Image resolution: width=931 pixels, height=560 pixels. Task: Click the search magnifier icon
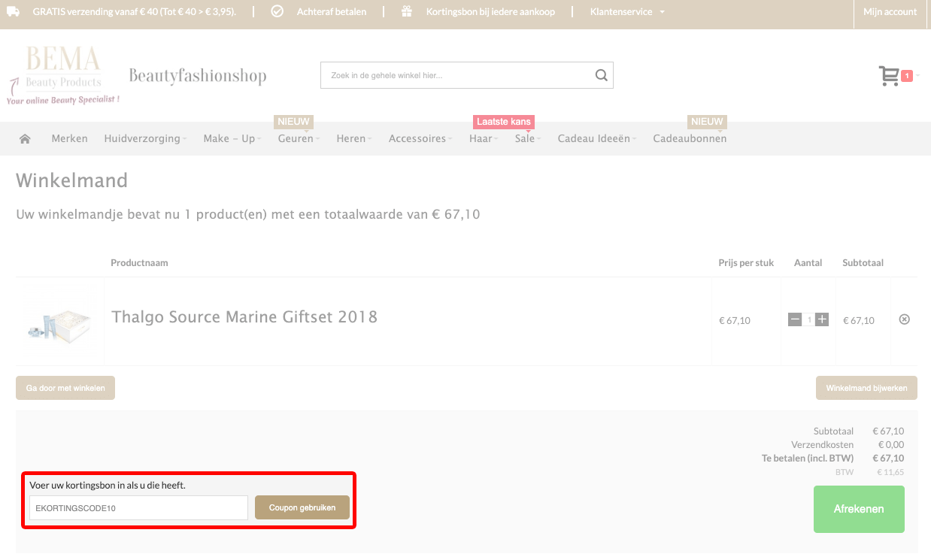point(601,75)
